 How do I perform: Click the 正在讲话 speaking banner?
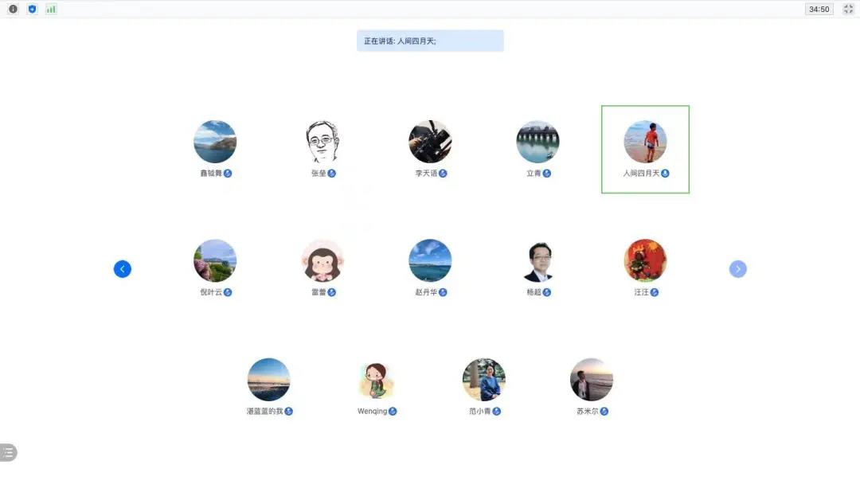click(x=430, y=41)
